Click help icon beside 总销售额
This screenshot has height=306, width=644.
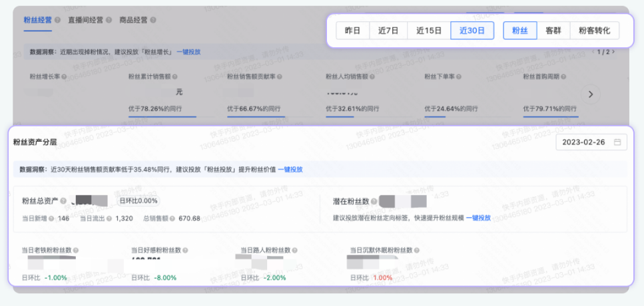(172, 219)
